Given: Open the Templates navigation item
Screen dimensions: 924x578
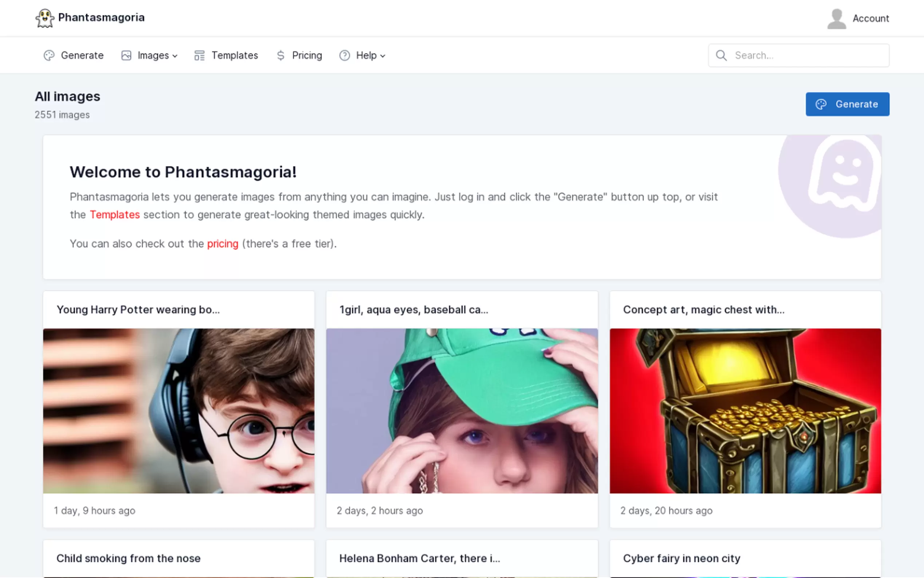Looking at the screenshot, I should click(x=234, y=55).
